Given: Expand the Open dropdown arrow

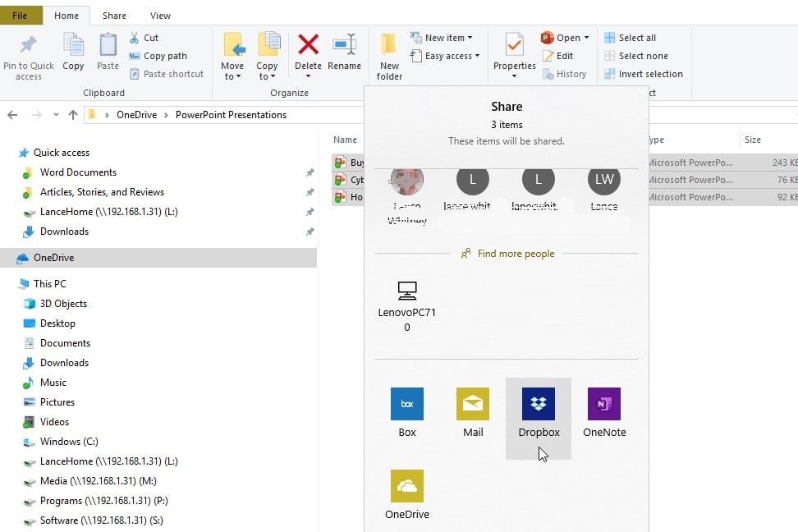Looking at the screenshot, I should click(x=586, y=38).
